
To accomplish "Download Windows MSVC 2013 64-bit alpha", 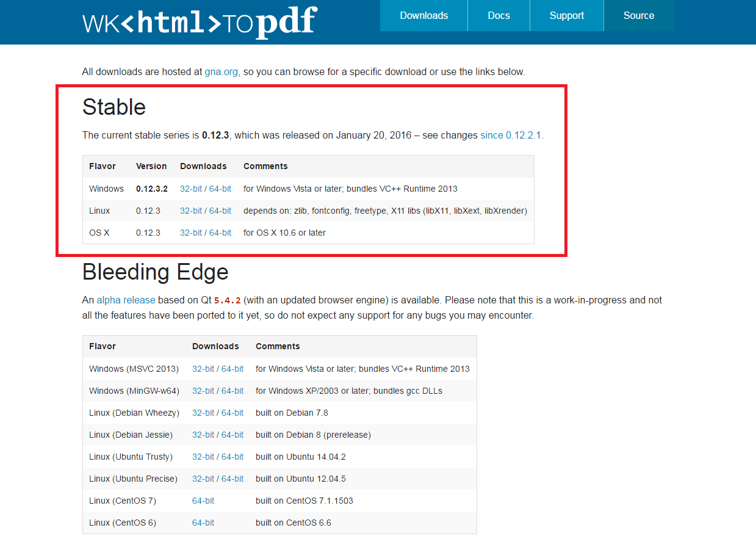I will click(232, 369).
